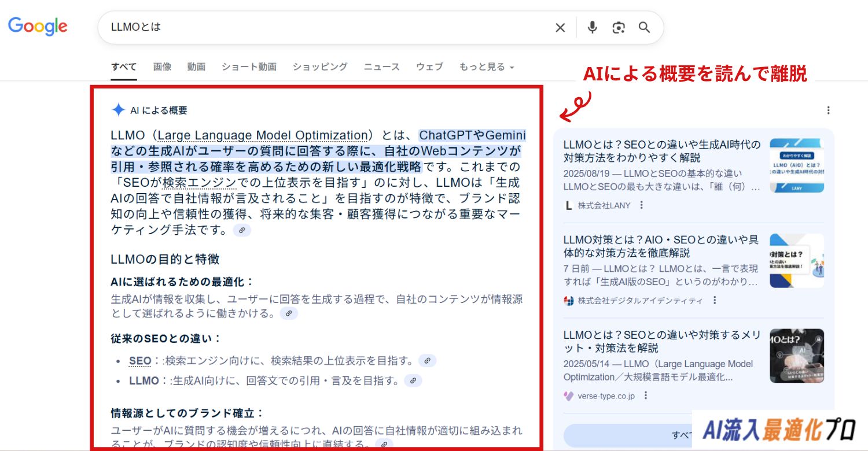Open menu next to 株式会社デジタルアイデンティティ
Viewport: 868px width, 451px height.
click(715, 301)
